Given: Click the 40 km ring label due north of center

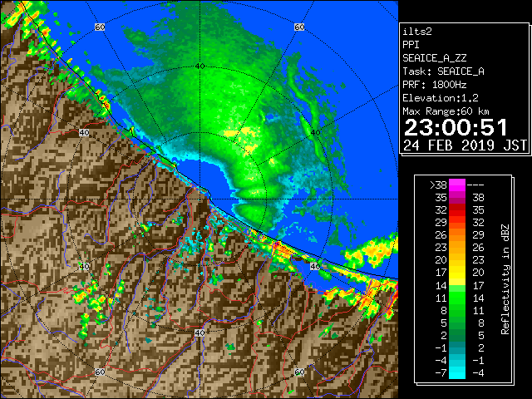Looking at the screenshot, I should (x=199, y=66).
